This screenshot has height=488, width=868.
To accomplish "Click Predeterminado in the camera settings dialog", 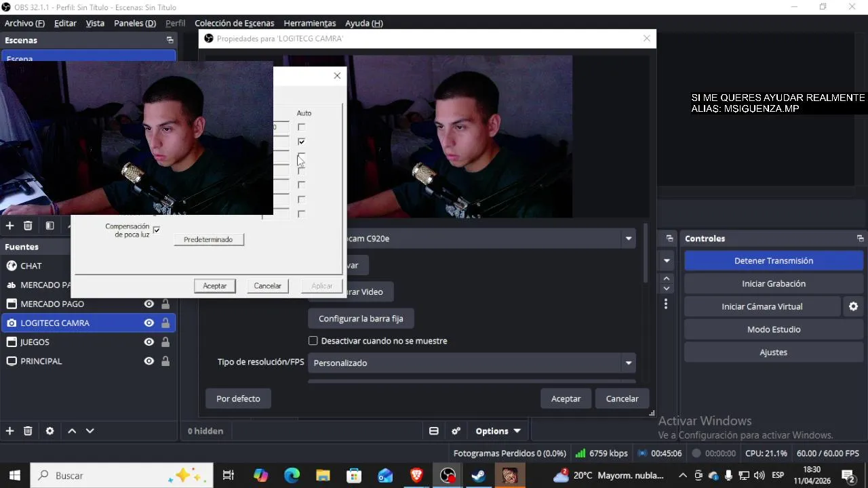I will coord(208,239).
